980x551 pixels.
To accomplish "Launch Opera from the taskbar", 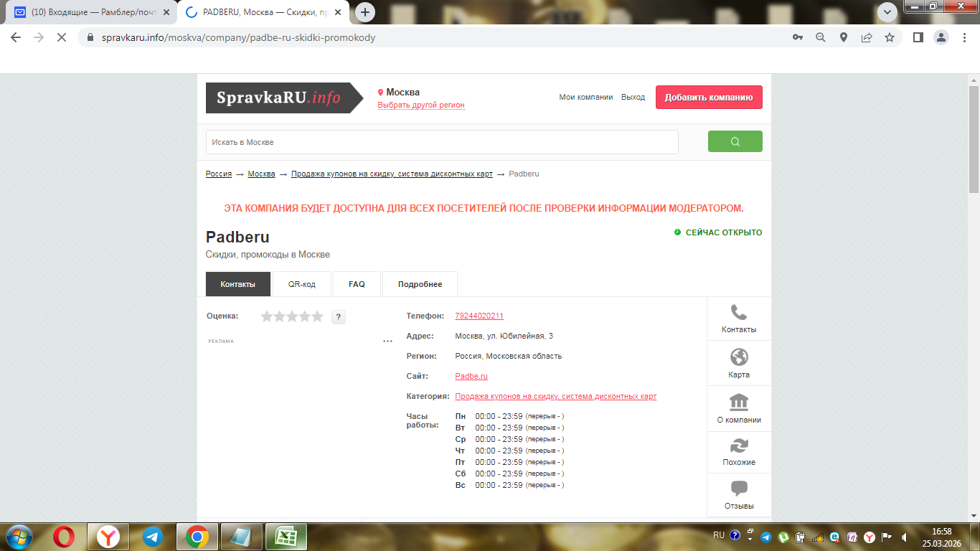I will coord(63,537).
